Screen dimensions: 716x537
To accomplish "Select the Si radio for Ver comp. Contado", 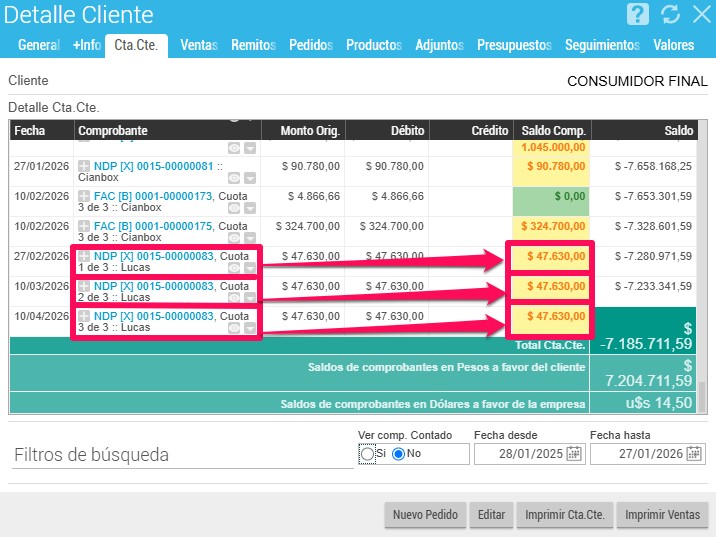I will pos(367,454).
